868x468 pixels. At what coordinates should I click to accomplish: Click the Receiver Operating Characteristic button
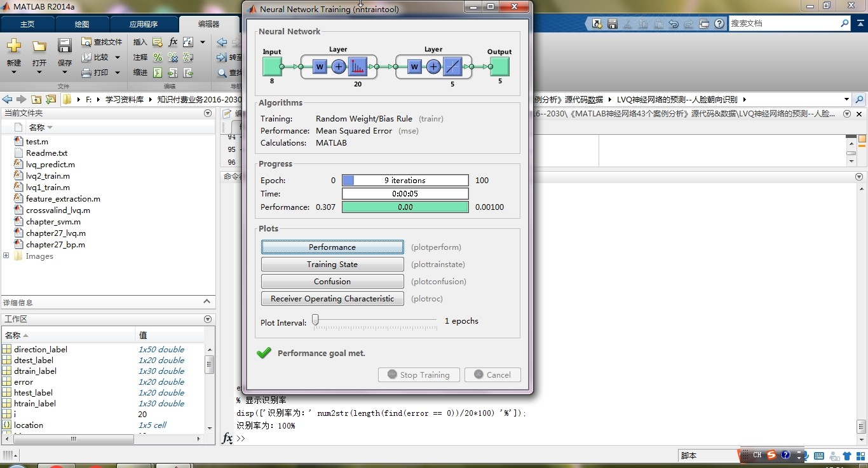332,298
